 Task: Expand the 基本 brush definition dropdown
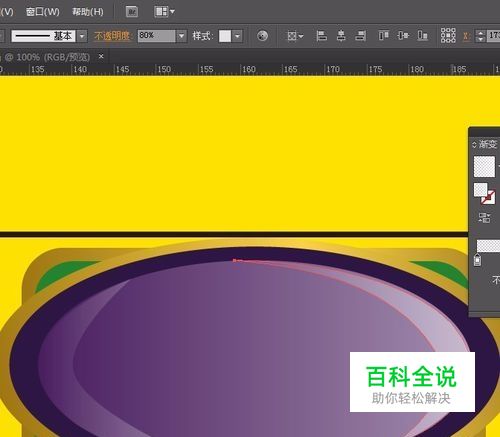[x=82, y=36]
